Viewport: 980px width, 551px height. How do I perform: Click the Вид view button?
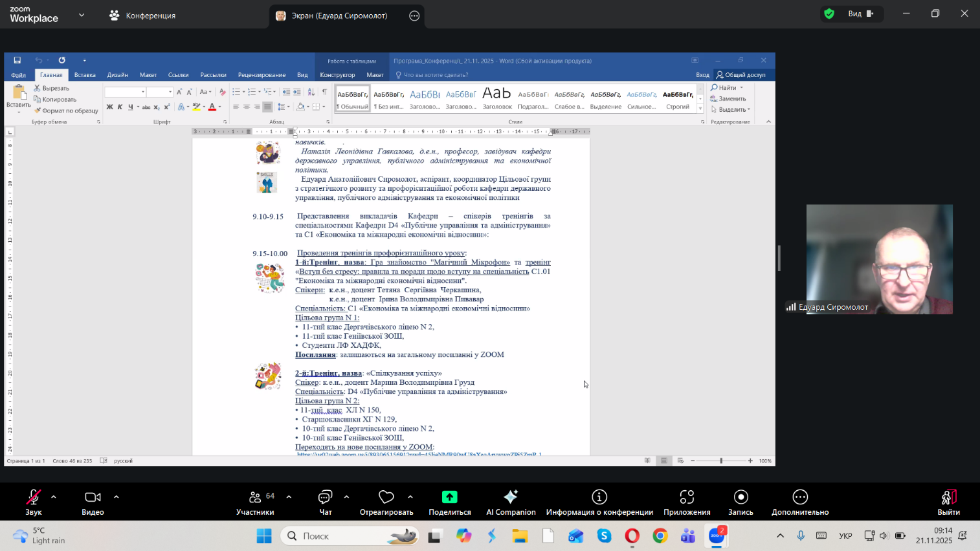854,14
